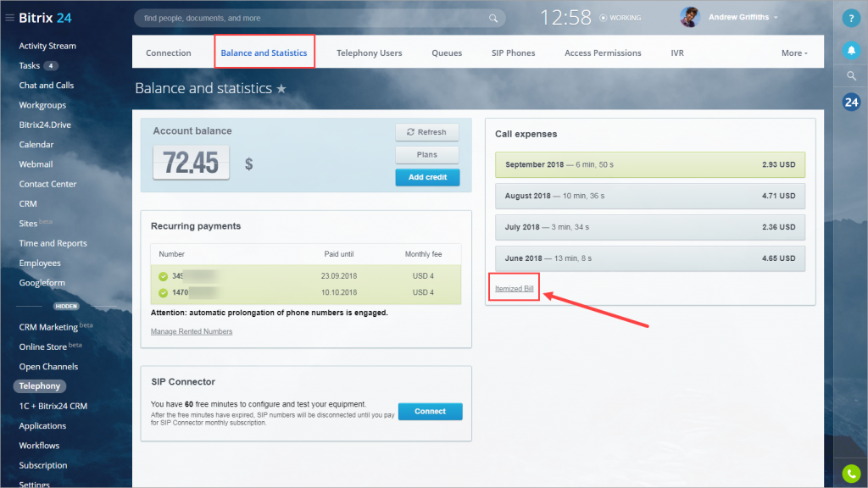Open the Subscription page

tap(43, 466)
